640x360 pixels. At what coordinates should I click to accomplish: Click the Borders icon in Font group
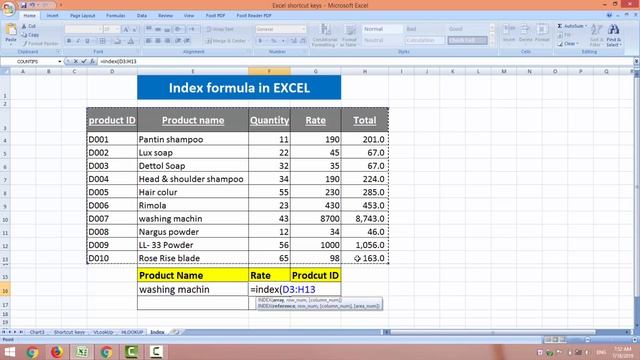pos(102,41)
